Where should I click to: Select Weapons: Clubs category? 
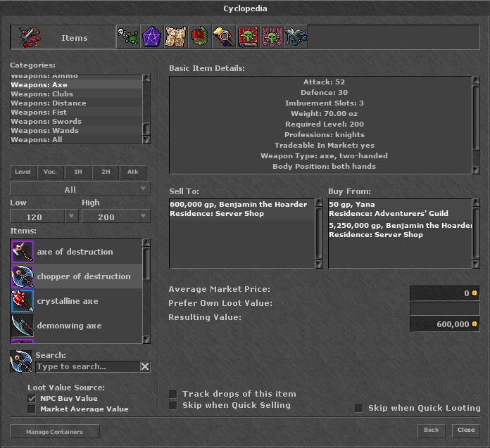76,94
